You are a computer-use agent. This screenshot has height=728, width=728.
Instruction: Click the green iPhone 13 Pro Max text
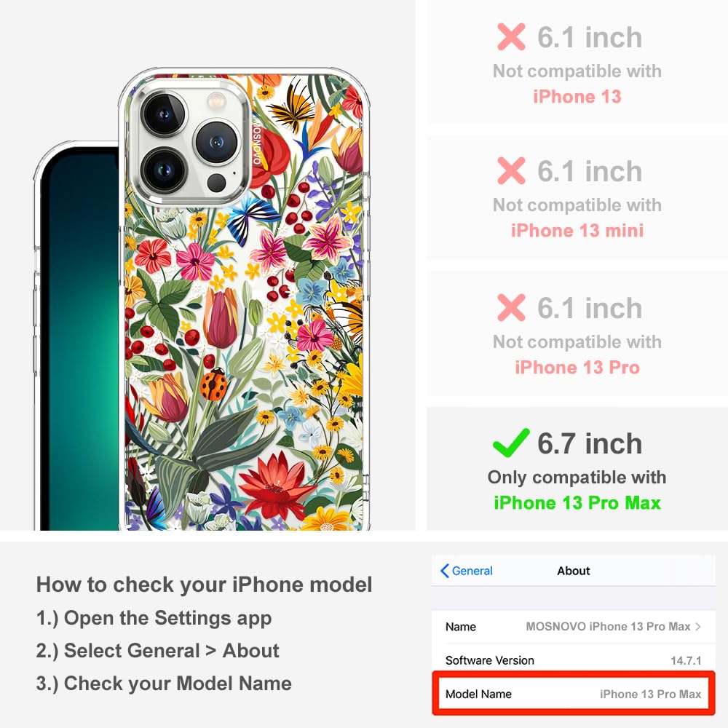click(x=577, y=503)
